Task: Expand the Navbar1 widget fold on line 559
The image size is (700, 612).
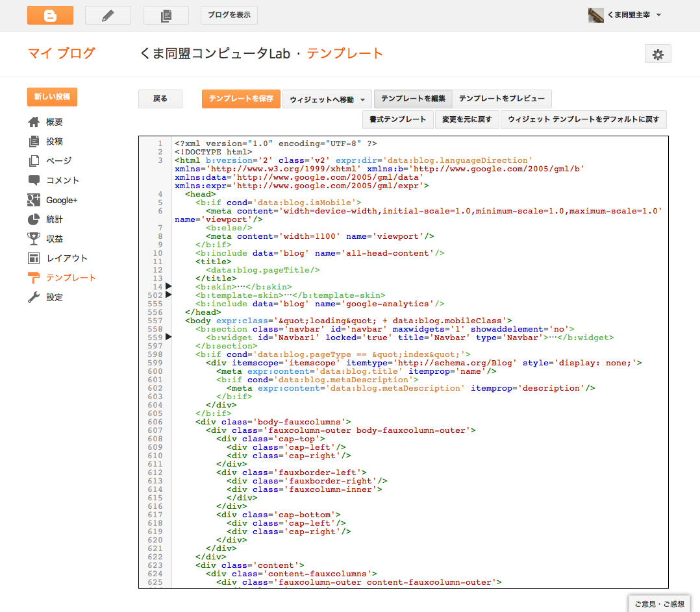Action: (169, 337)
